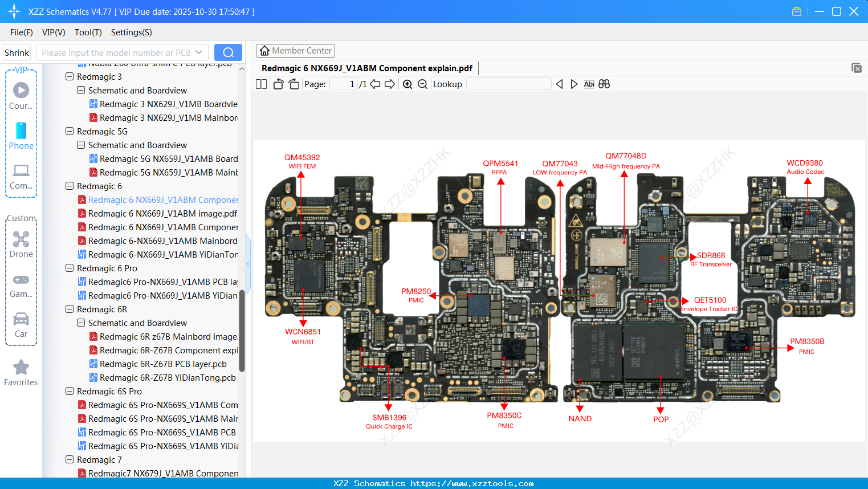Image resolution: width=868 pixels, height=489 pixels.
Task: Collapse Schematic and Boardview under Redmagic 6R
Action: pos(80,323)
